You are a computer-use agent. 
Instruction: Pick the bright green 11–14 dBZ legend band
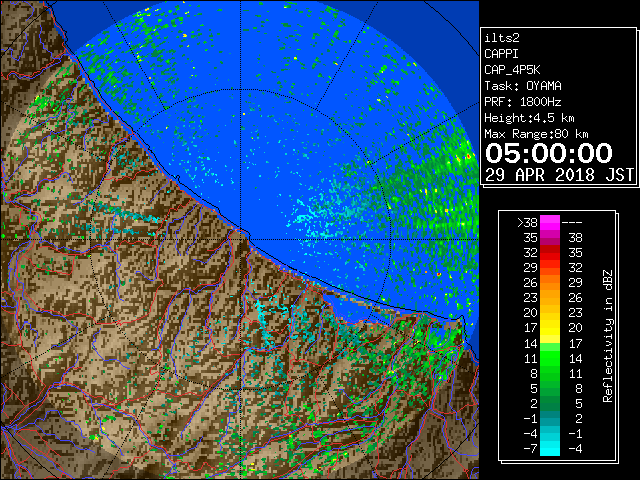tap(550, 358)
